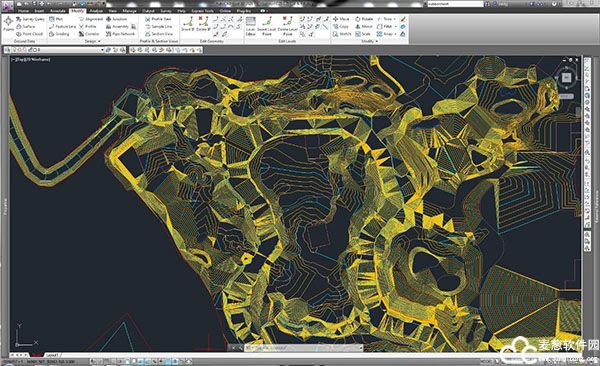Click the erase tool in Modify panel

tap(403, 19)
